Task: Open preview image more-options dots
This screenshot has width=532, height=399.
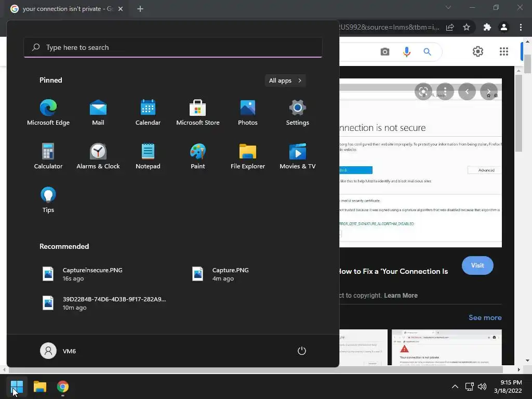Action: click(x=445, y=91)
